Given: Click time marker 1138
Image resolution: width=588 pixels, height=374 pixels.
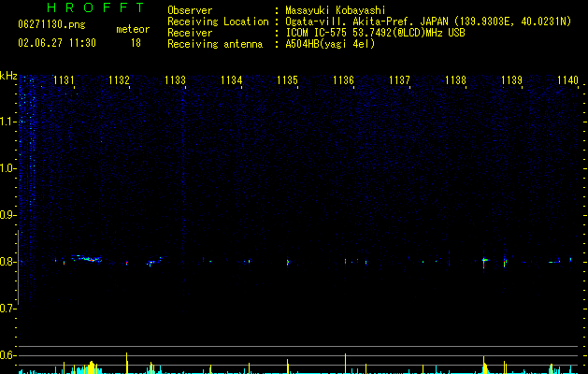Looking at the screenshot, I should pos(455,80).
